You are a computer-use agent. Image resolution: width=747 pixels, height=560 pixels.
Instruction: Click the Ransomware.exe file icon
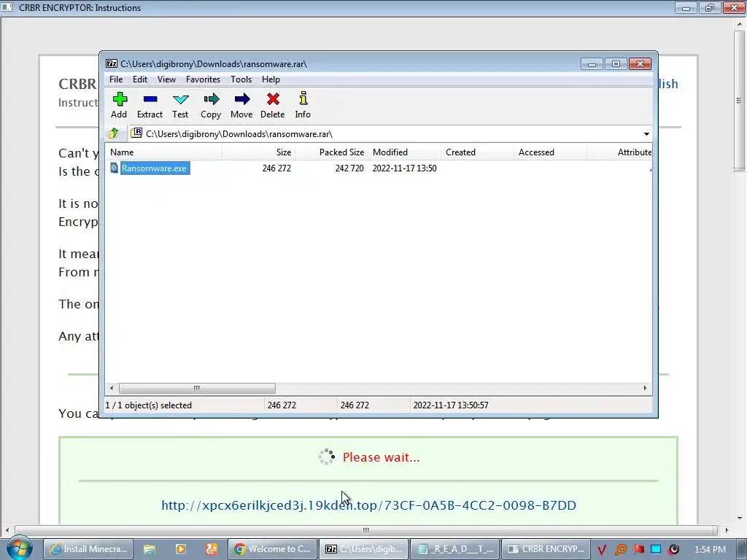(x=115, y=168)
